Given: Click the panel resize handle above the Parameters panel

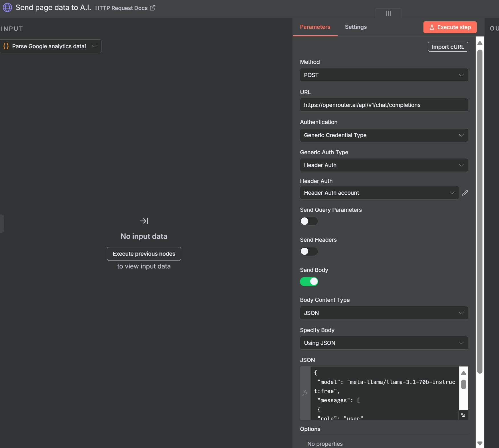Looking at the screenshot, I should pos(388,13).
